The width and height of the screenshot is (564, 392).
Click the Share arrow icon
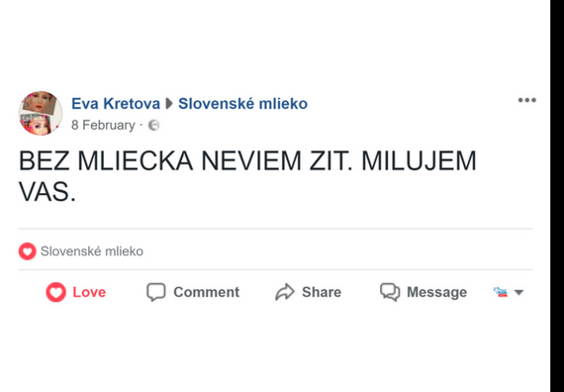click(285, 292)
